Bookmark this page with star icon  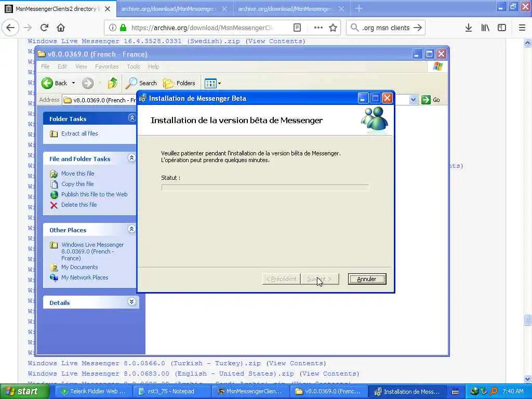pyautogui.click(x=333, y=28)
